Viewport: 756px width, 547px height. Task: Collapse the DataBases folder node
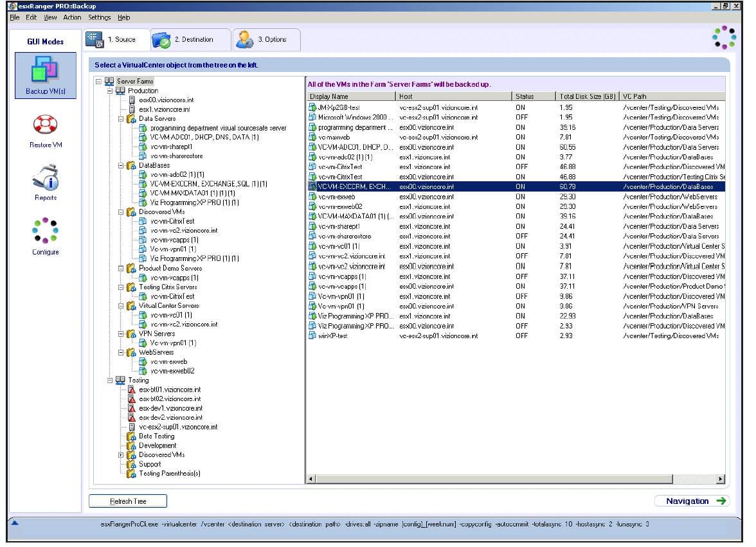pyautogui.click(x=121, y=165)
